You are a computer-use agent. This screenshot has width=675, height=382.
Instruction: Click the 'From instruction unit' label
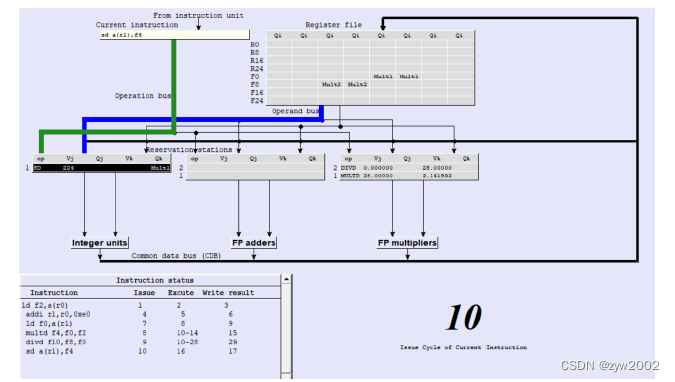pos(198,16)
